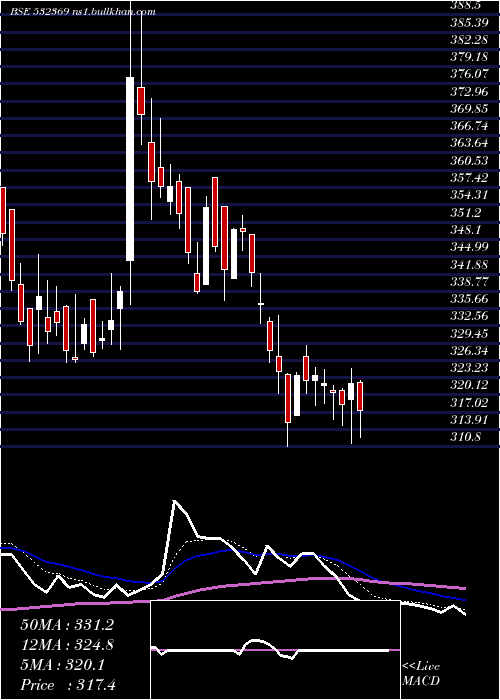Click the 385.39 price axis label
This screenshot has width=500, height=700.
tap(470, 21)
